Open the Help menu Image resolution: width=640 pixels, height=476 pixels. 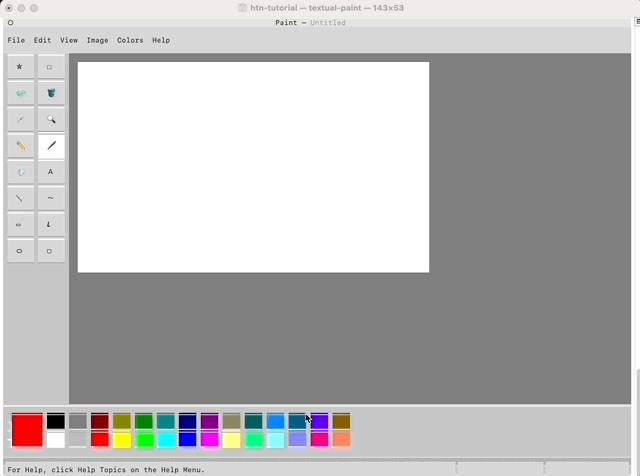tap(161, 41)
